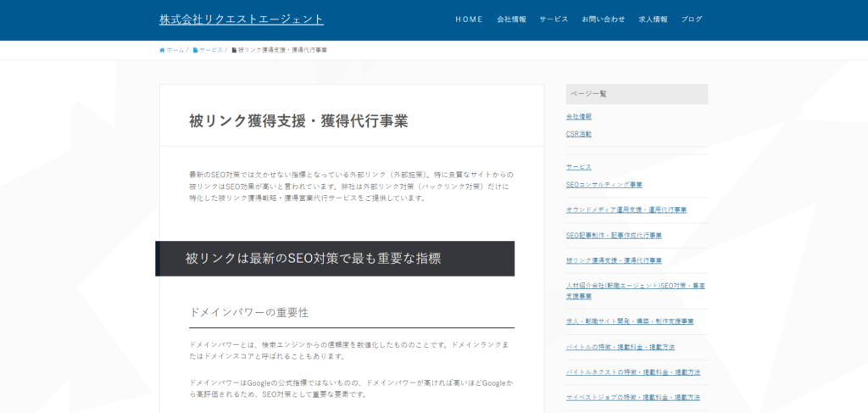
Task: Open SEOコンサルティング事業 in the sidebar
Action: (x=604, y=184)
